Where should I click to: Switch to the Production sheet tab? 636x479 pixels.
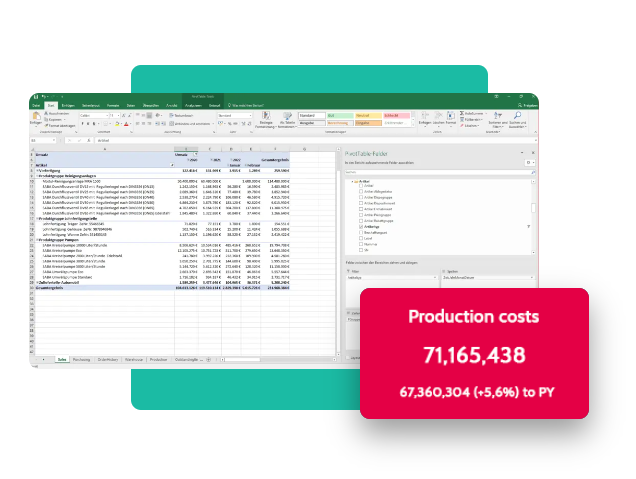pyautogui.click(x=158, y=360)
